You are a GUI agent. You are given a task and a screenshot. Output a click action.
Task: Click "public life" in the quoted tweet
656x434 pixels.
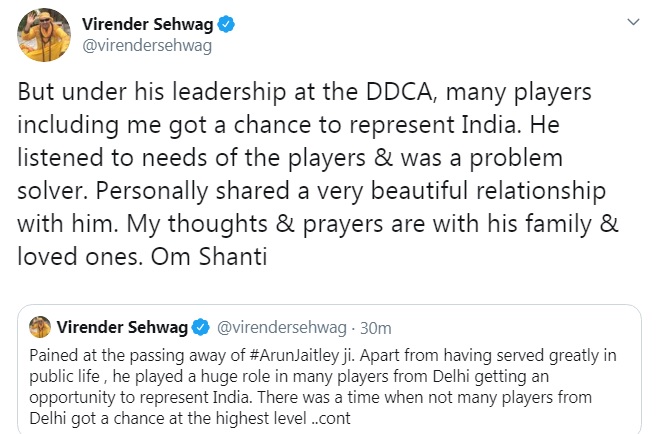click(x=64, y=376)
